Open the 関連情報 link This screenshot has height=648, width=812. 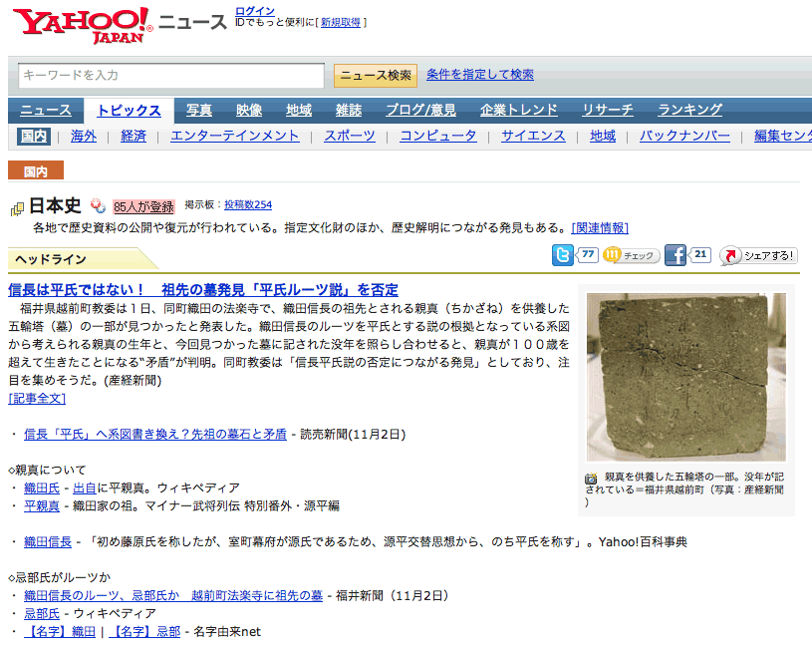click(x=600, y=228)
